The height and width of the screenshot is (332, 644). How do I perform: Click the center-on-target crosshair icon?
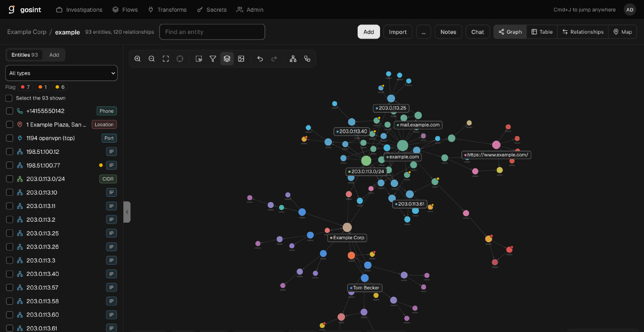(180, 59)
